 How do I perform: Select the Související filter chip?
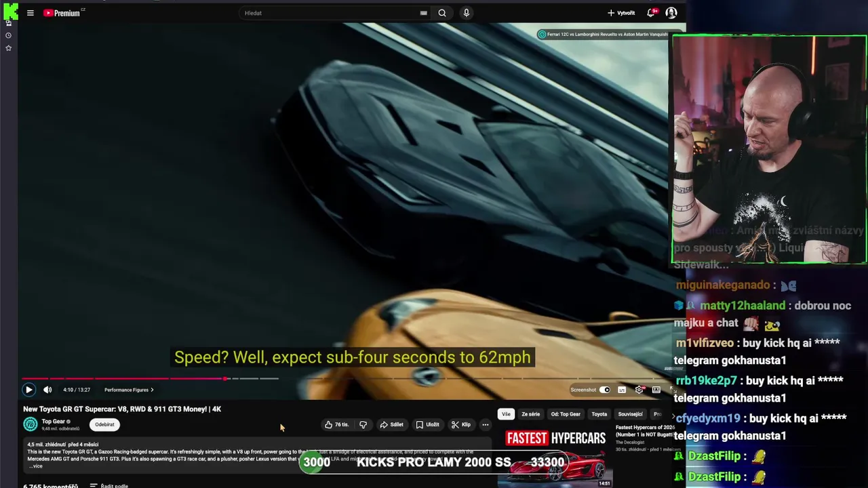tap(630, 414)
